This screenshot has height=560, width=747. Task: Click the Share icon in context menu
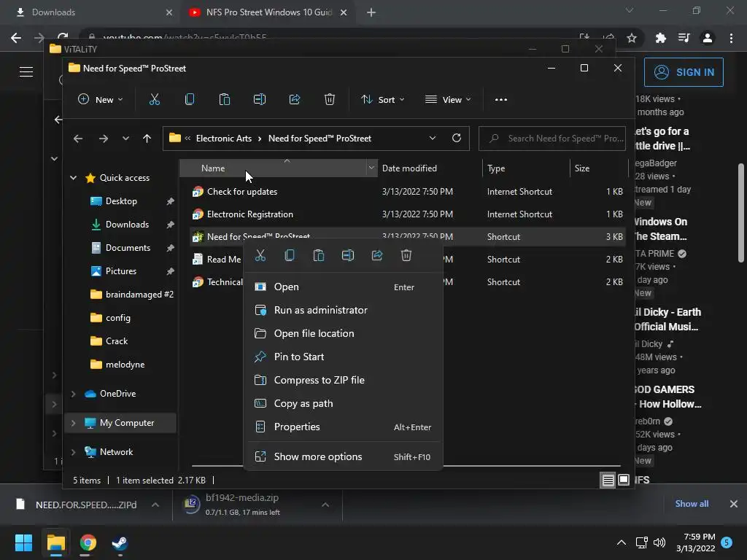point(377,256)
